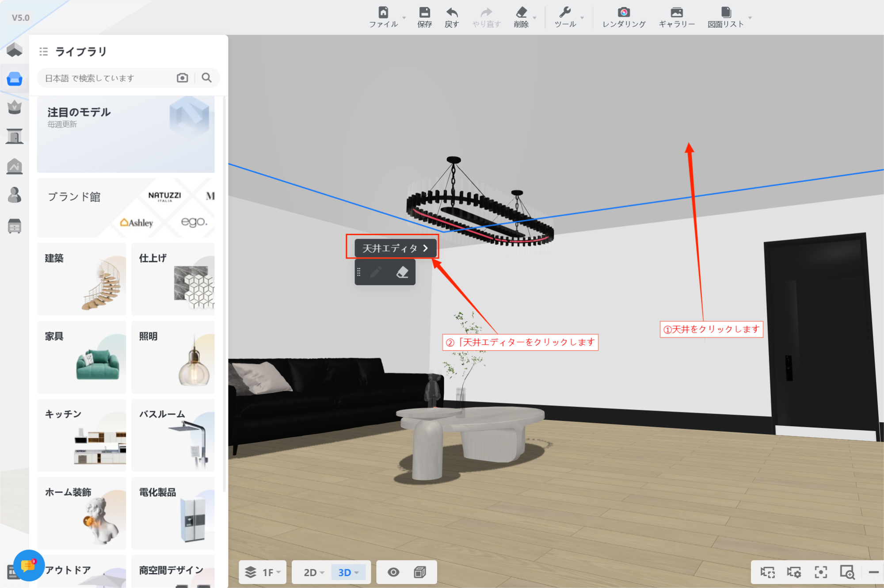Open the 商空間デザイン category
Screen dimensions: 884x588
pyautogui.click(x=173, y=571)
